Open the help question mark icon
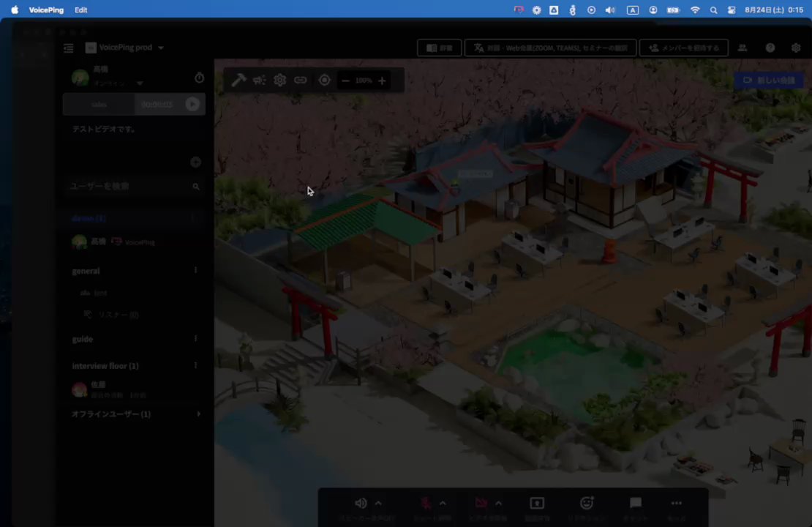This screenshot has width=812, height=527. pos(770,48)
